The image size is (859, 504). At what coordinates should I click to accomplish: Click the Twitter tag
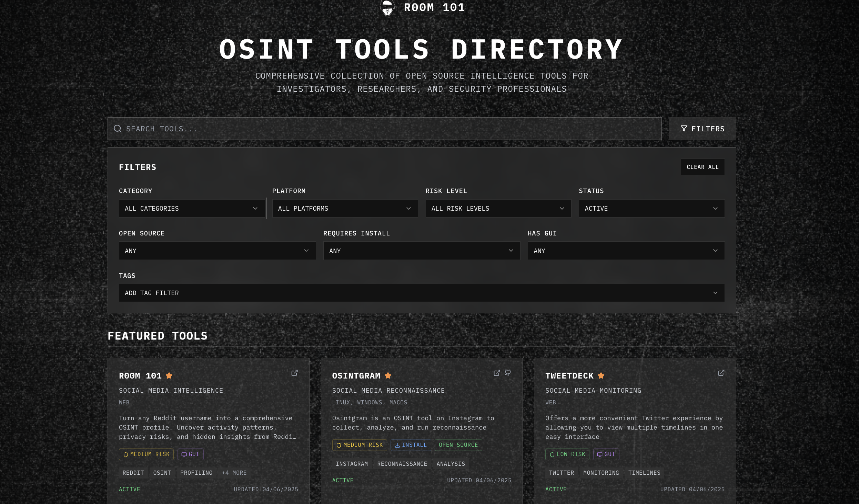coord(561,473)
